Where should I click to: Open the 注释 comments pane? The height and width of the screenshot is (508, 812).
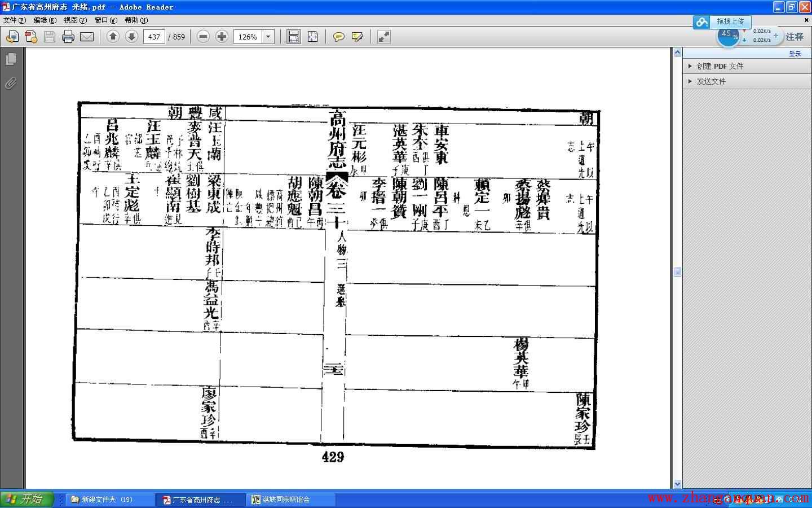pos(795,37)
